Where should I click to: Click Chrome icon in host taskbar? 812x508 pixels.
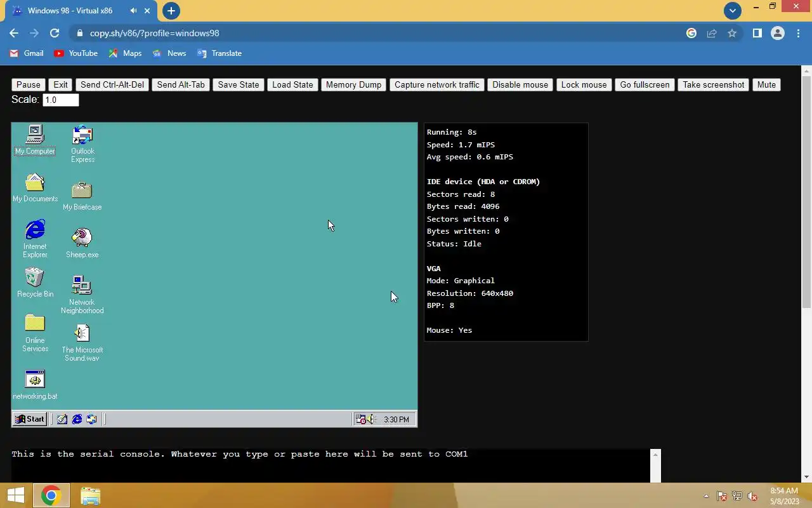click(x=51, y=495)
